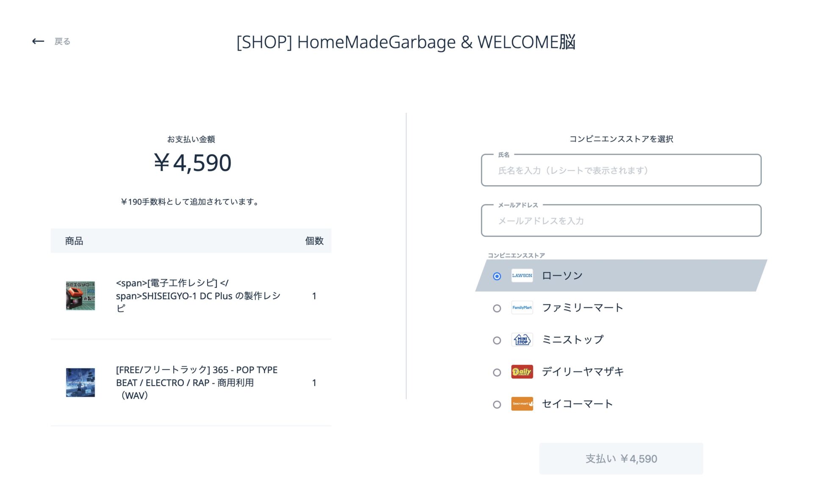
Task: Click the back arrow icon
Action: click(38, 41)
